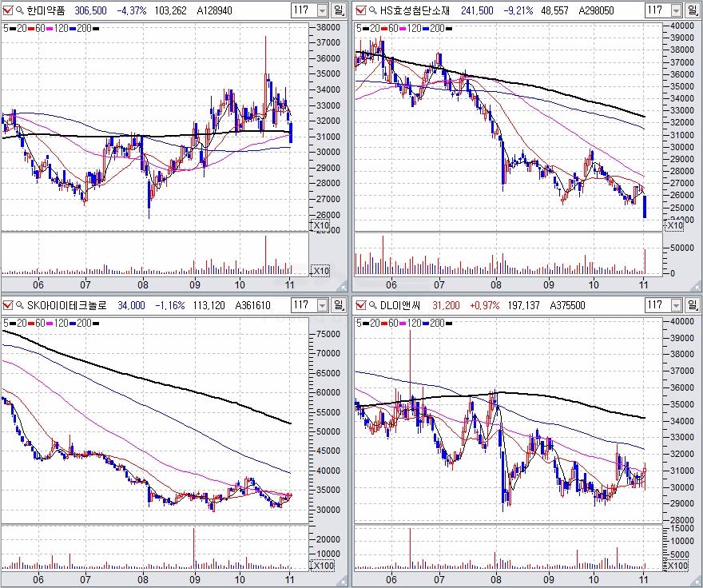The image size is (703, 588).
Task: Click the 일 period button in 한미약품 panel
Action: coord(338,10)
